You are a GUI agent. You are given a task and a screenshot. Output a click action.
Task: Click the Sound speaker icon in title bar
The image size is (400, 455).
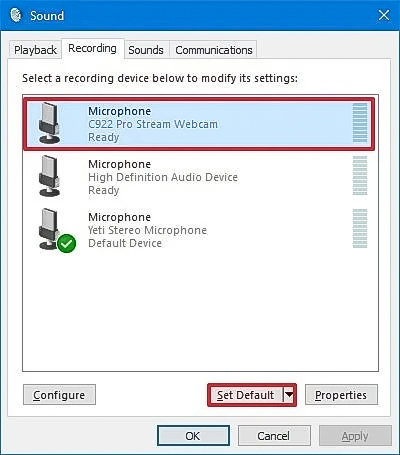pos(16,15)
